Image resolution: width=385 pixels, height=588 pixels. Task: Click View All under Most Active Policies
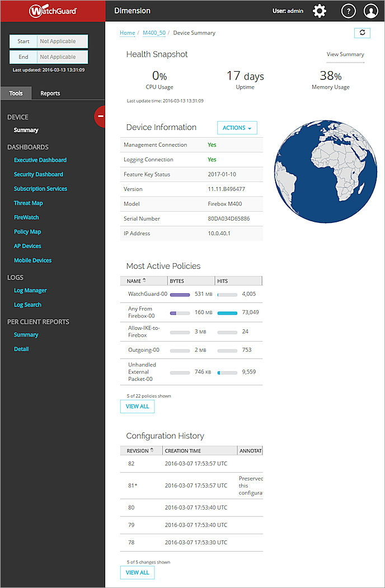coord(137,407)
